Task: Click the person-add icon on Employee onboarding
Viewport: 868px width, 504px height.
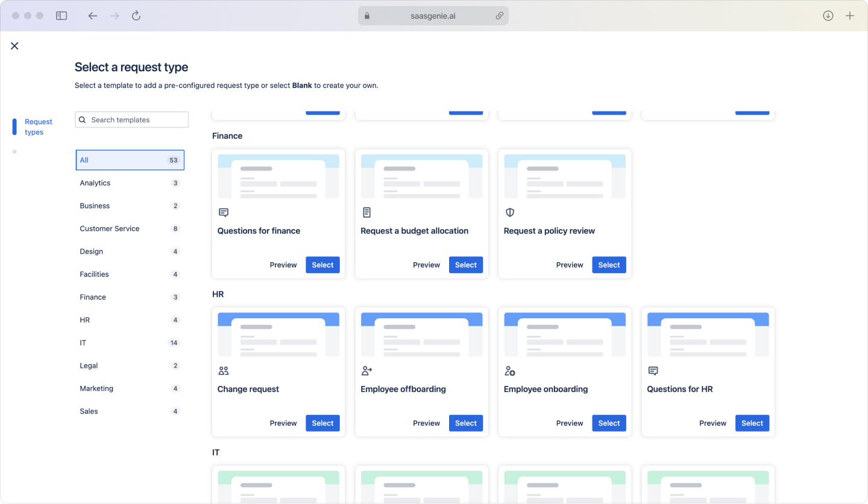Action: pyautogui.click(x=510, y=371)
